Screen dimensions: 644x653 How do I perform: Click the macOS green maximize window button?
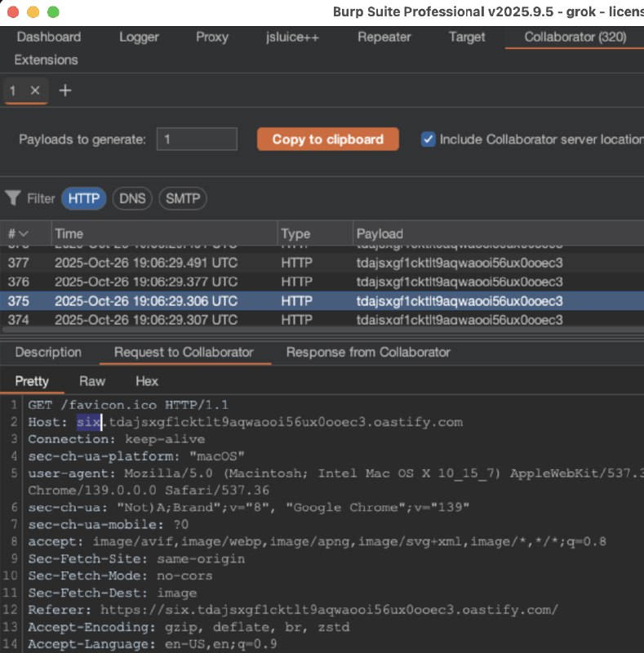(x=53, y=12)
